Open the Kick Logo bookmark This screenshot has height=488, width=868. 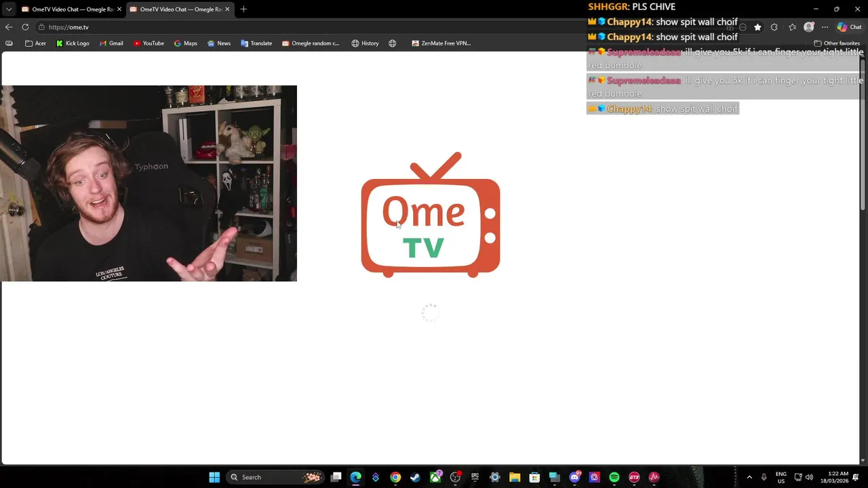pyautogui.click(x=73, y=43)
